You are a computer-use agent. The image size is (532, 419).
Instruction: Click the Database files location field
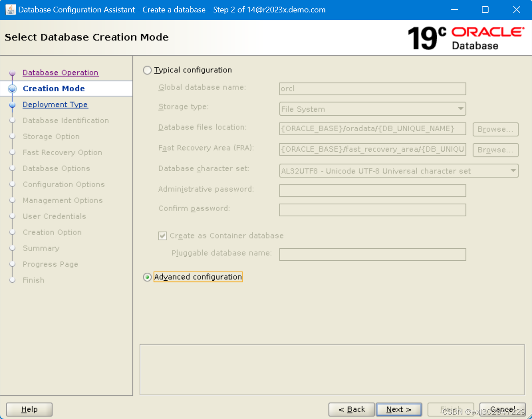(x=372, y=129)
